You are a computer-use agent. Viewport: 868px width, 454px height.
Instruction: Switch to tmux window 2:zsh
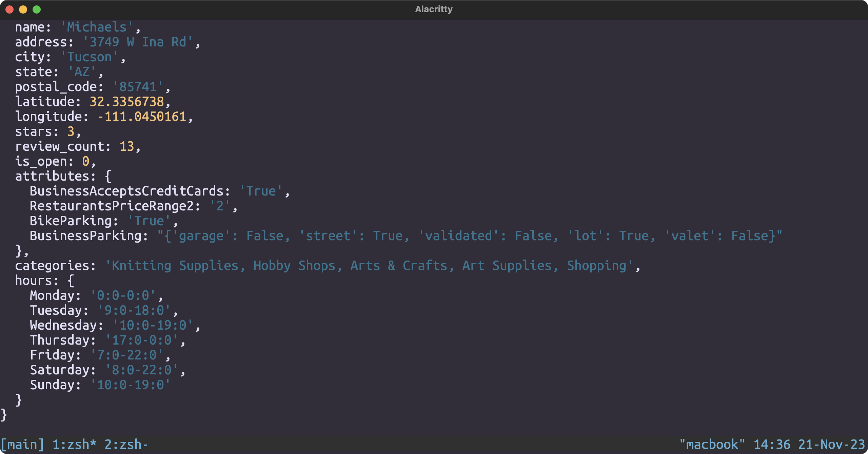point(126,445)
